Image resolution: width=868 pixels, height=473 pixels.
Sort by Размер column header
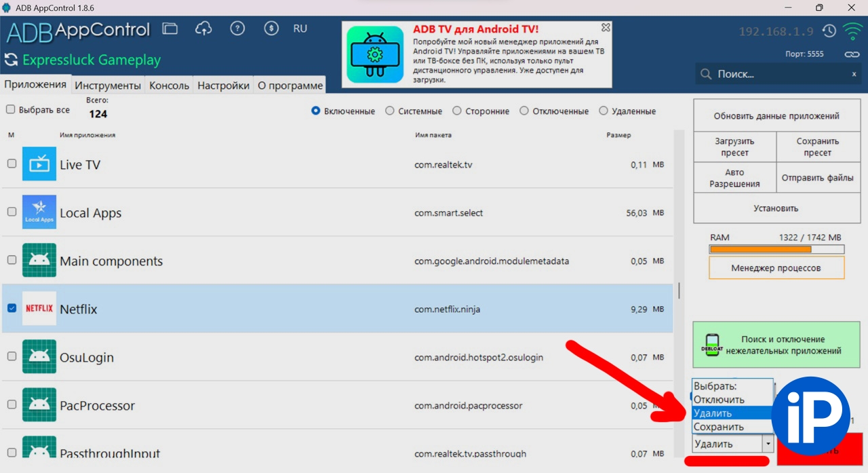coord(618,135)
